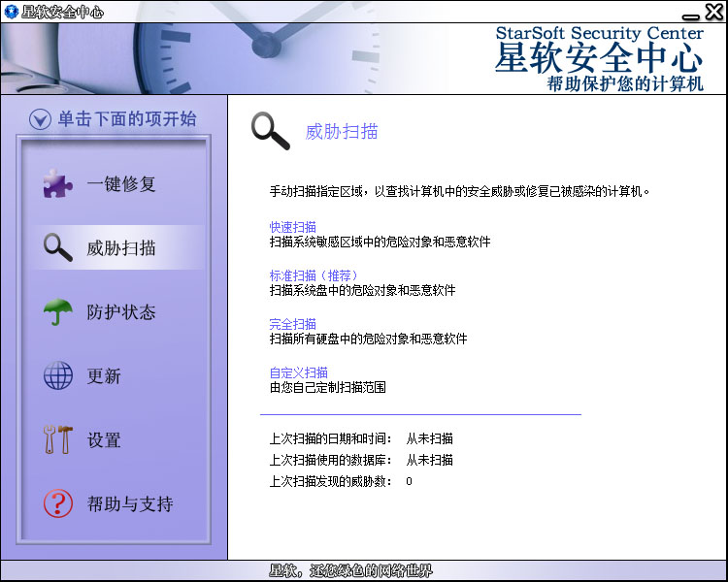Click the circled down-arrow beside 单击下面的项开始

click(x=40, y=119)
